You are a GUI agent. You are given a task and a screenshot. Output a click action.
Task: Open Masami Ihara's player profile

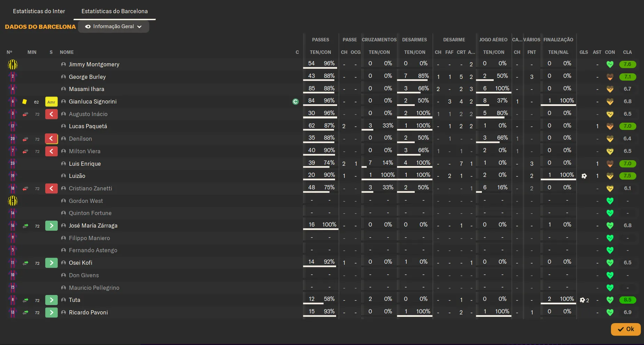(x=87, y=89)
